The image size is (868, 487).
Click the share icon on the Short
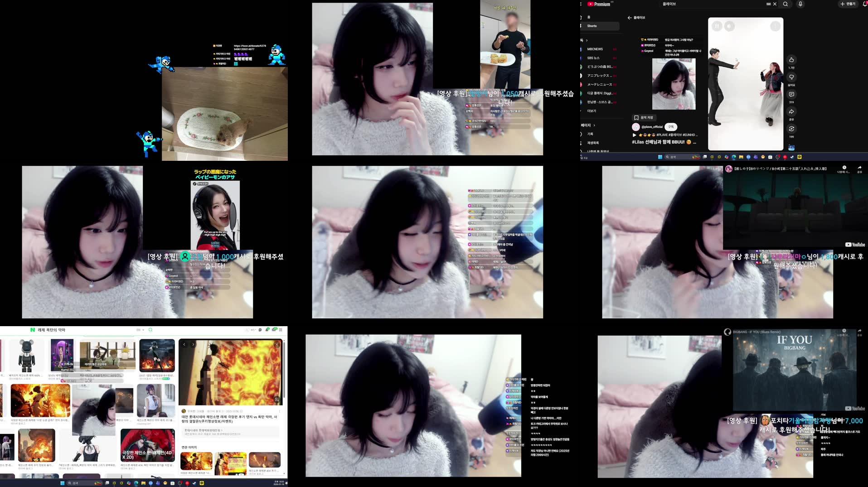pos(792,111)
